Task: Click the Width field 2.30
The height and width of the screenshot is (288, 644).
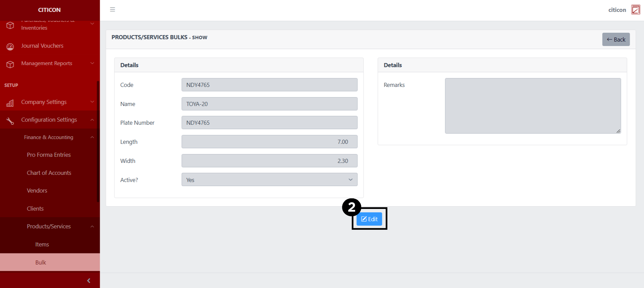Action: tap(269, 161)
